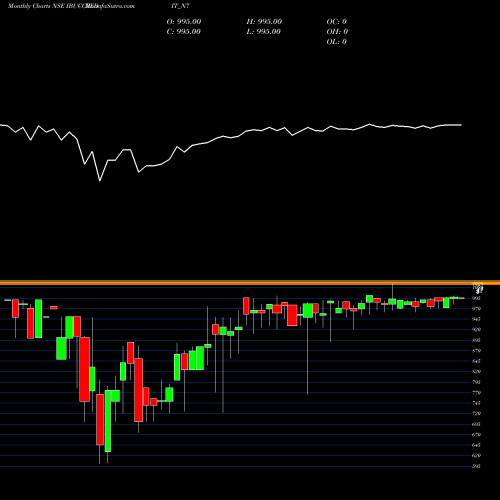Click the 'OC: 0' readout
The image size is (500, 500).
pyautogui.click(x=337, y=21)
